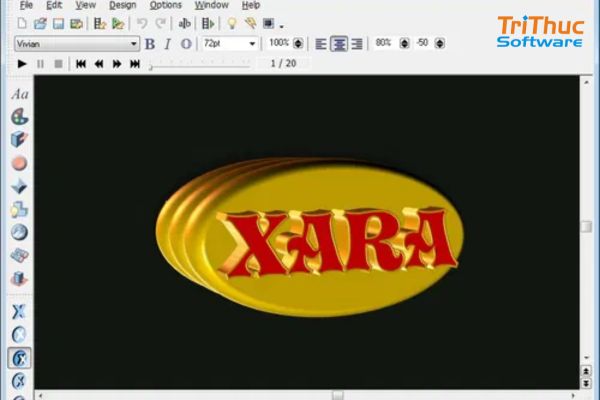Open the 72pt font size dropdown
The image size is (600, 400).
click(x=230, y=43)
